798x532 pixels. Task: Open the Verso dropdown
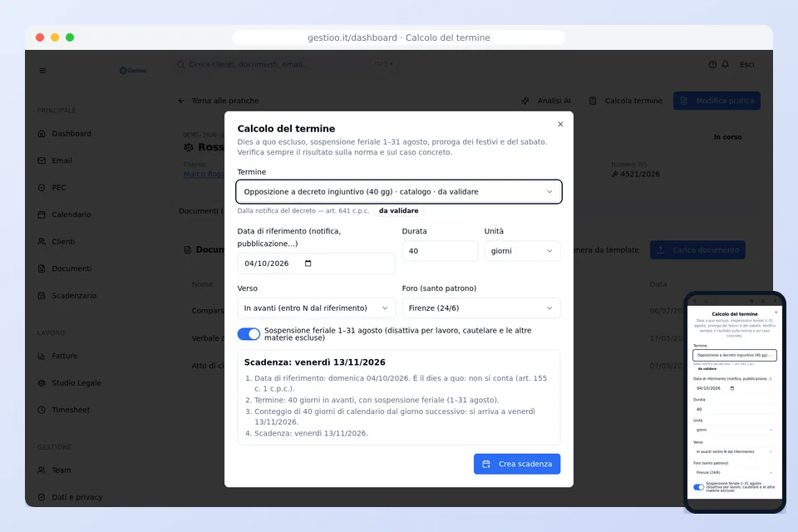(x=316, y=308)
